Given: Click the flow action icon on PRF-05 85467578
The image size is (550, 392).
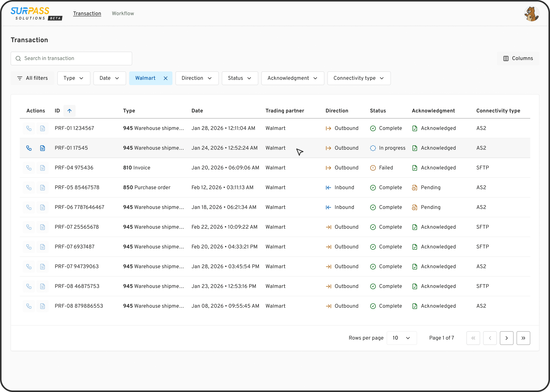Looking at the screenshot, I should tap(29, 187).
